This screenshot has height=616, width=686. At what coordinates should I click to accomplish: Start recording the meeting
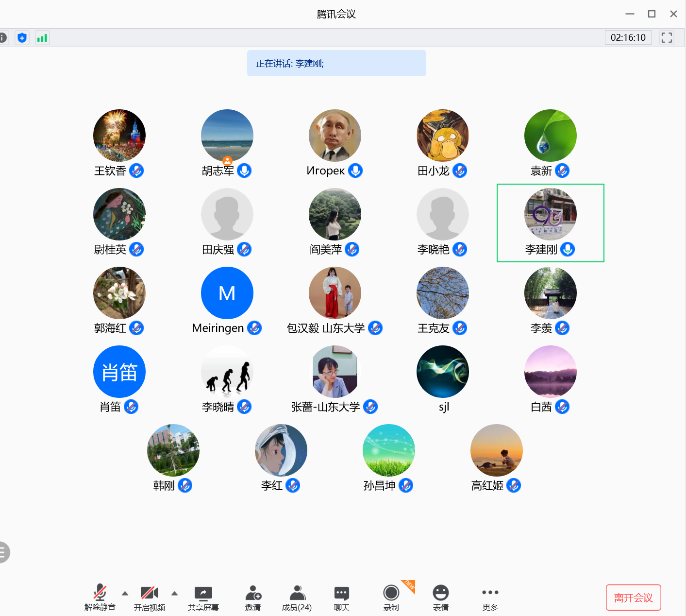pos(391,593)
